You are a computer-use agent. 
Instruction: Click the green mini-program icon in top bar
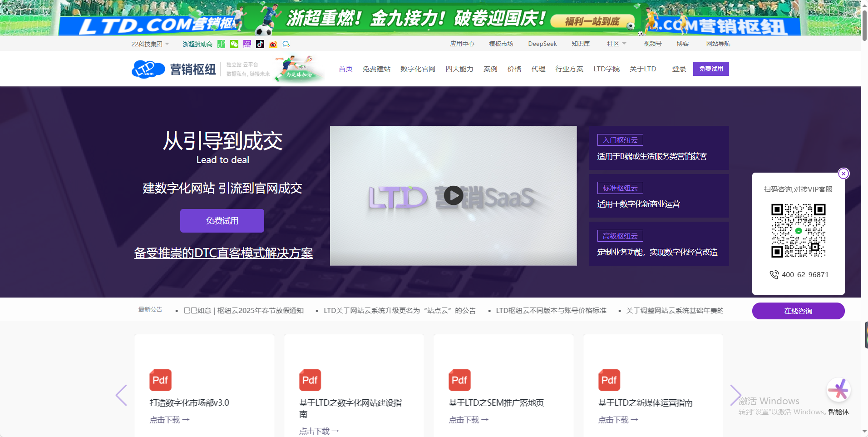(x=221, y=44)
